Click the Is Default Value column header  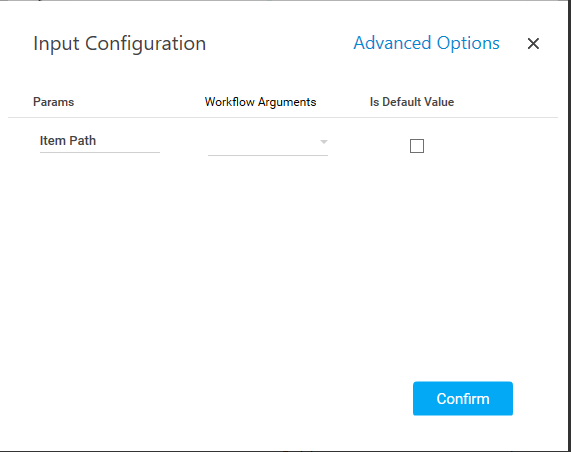pos(412,102)
